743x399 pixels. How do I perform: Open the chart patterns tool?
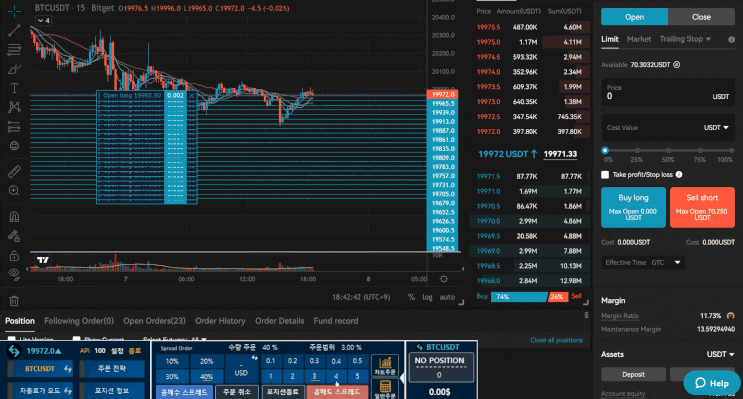click(x=14, y=107)
